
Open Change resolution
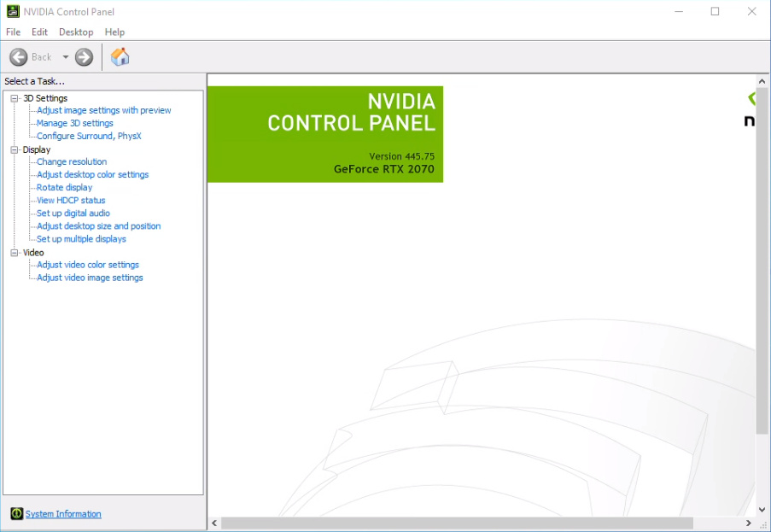[72, 161]
